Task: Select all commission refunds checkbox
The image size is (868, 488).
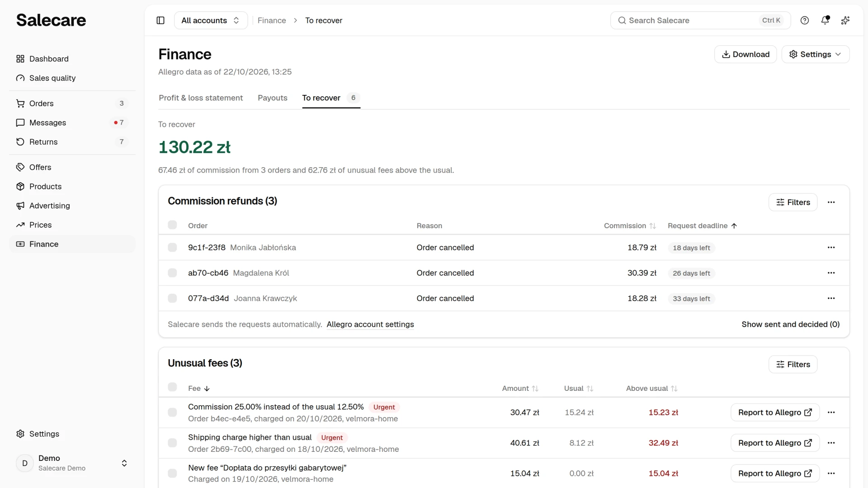Action: coord(172,225)
